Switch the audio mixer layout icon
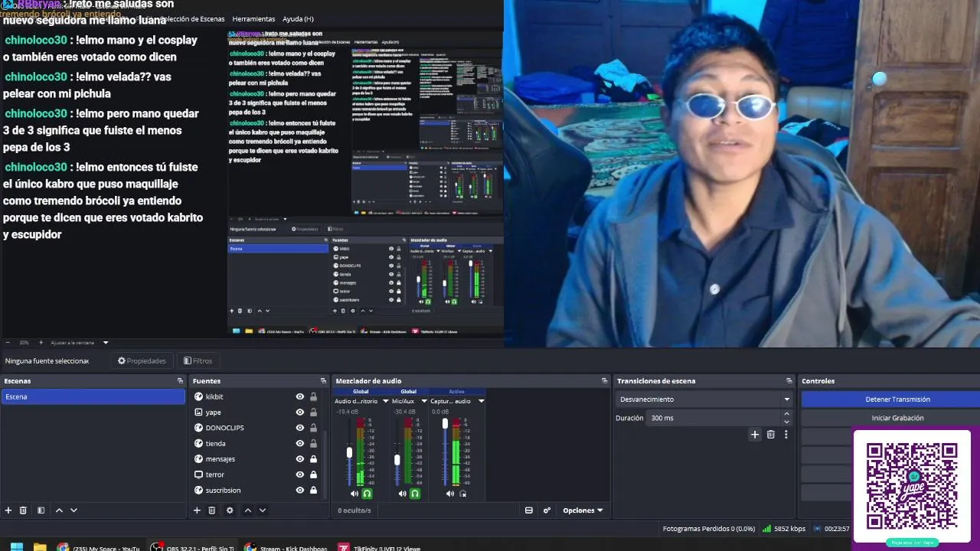980x551 pixels. tap(528, 510)
